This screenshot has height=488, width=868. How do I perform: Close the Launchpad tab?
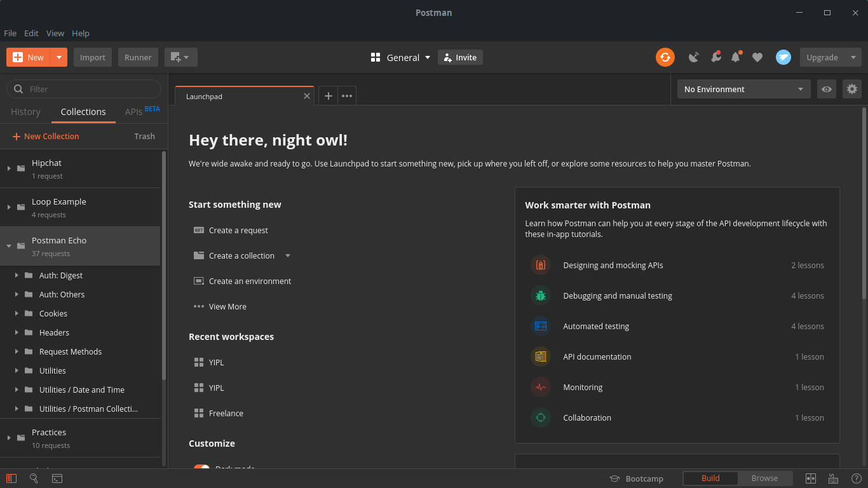(307, 96)
